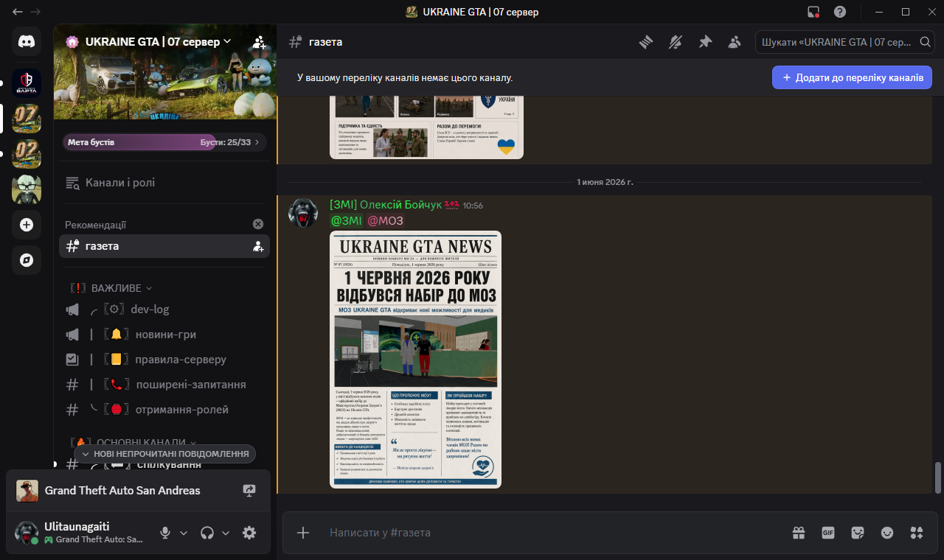This screenshot has width=944, height=560.
Task: Click Додати до переліку каналів button
Action: point(852,77)
